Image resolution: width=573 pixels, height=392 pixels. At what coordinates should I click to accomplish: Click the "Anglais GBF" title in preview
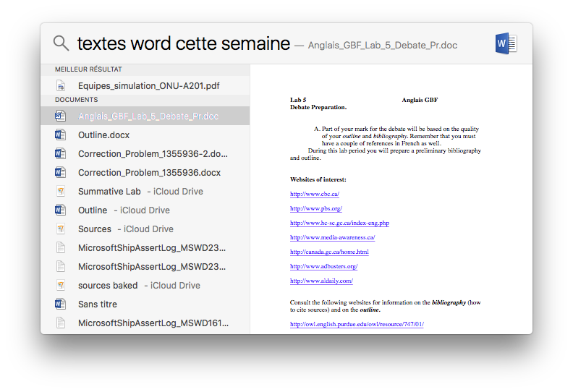pyautogui.click(x=420, y=100)
